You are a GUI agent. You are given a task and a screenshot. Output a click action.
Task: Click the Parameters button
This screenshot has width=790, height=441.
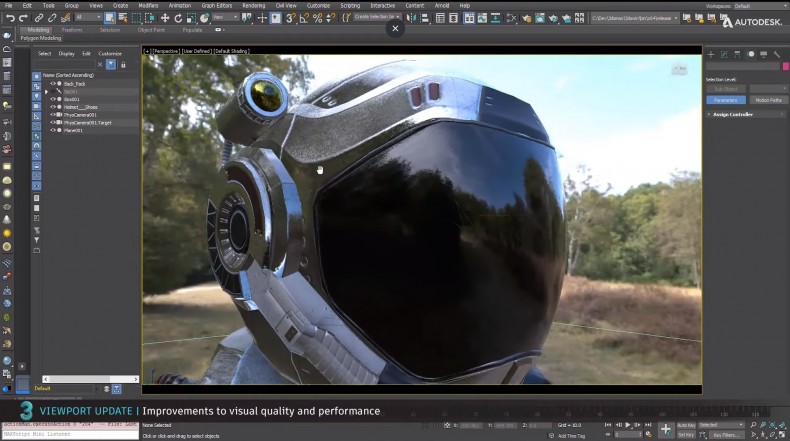pyautogui.click(x=726, y=100)
